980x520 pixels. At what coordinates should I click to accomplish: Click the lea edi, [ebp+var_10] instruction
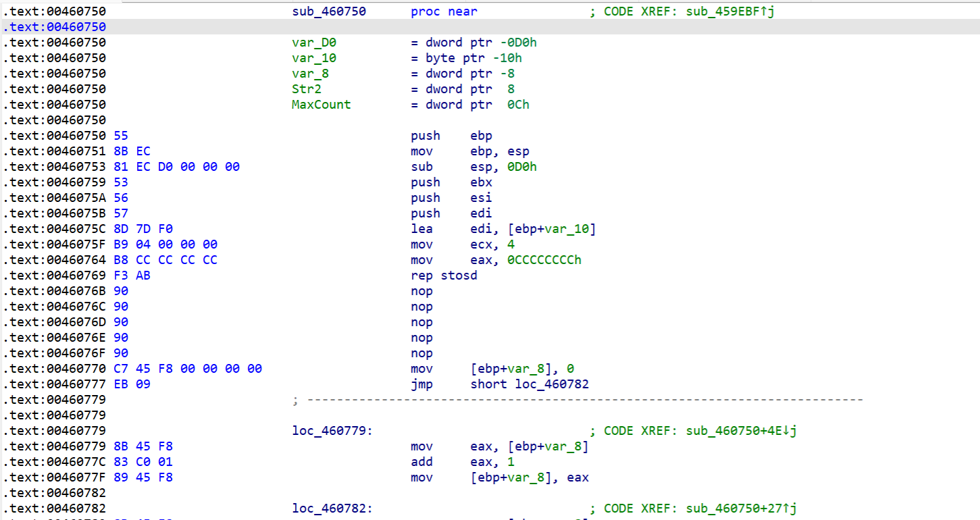[x=503, y=229]
